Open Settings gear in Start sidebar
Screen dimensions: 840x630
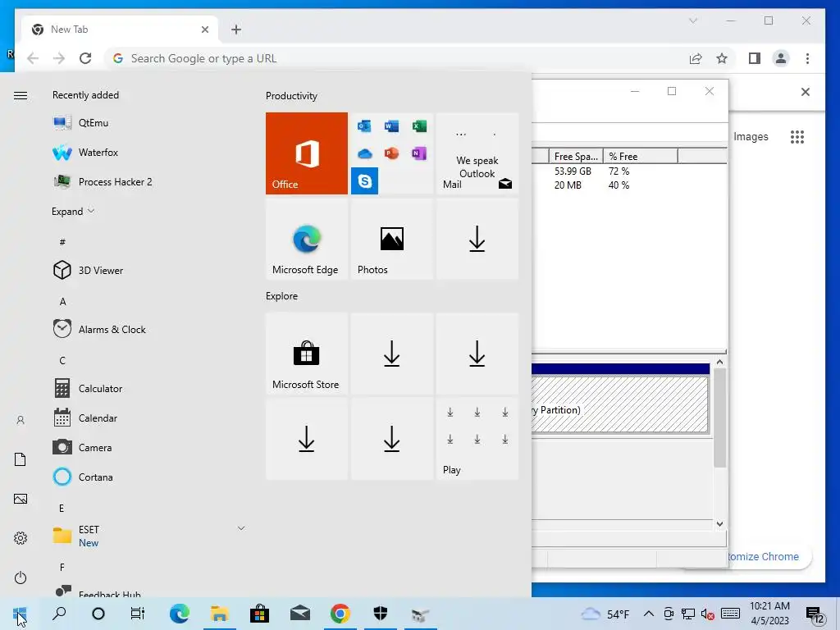coord(21,538)
